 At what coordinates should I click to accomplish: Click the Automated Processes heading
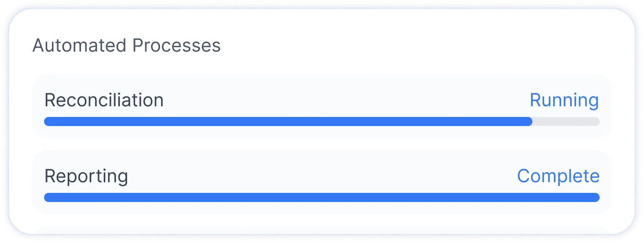(126, 46)
